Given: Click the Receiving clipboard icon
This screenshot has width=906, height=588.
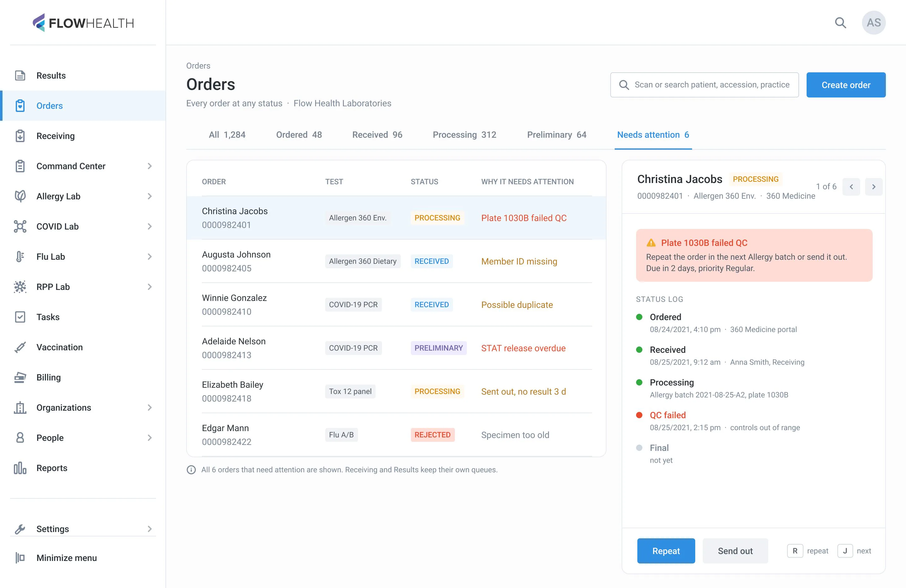Looking at the screenshot, I should point(20,136).
